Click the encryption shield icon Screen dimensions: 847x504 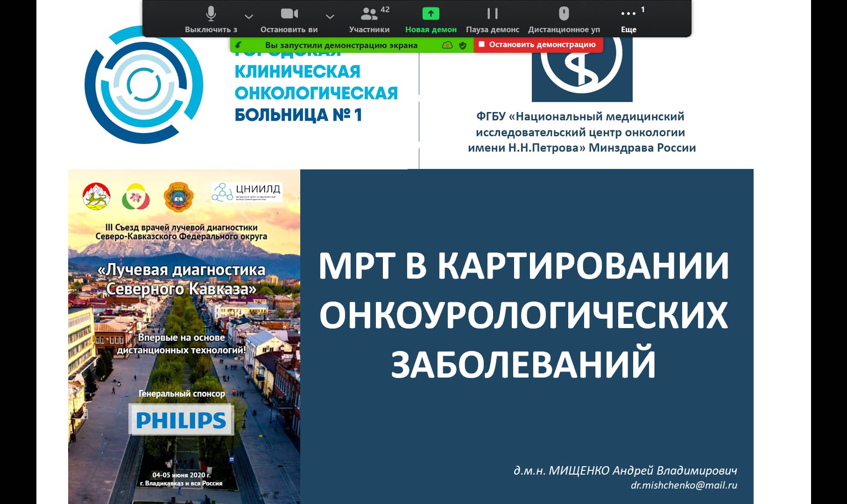tap(463, 45)
